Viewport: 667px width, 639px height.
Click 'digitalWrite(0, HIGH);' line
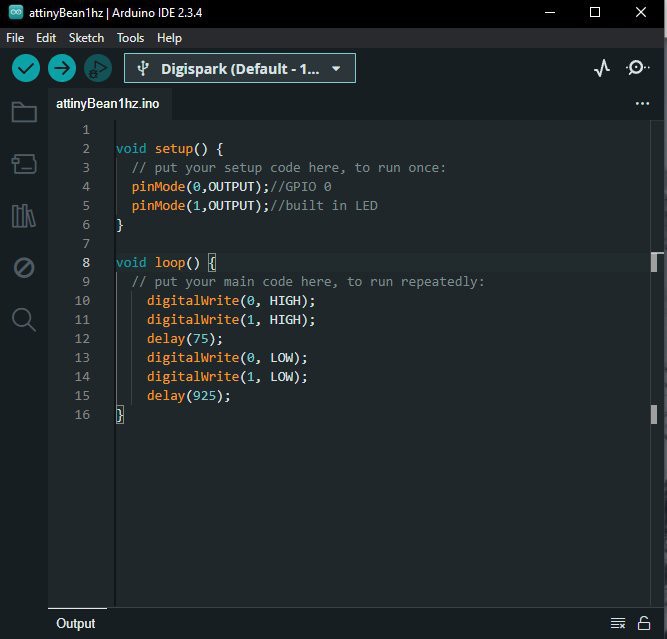[231, 301]
